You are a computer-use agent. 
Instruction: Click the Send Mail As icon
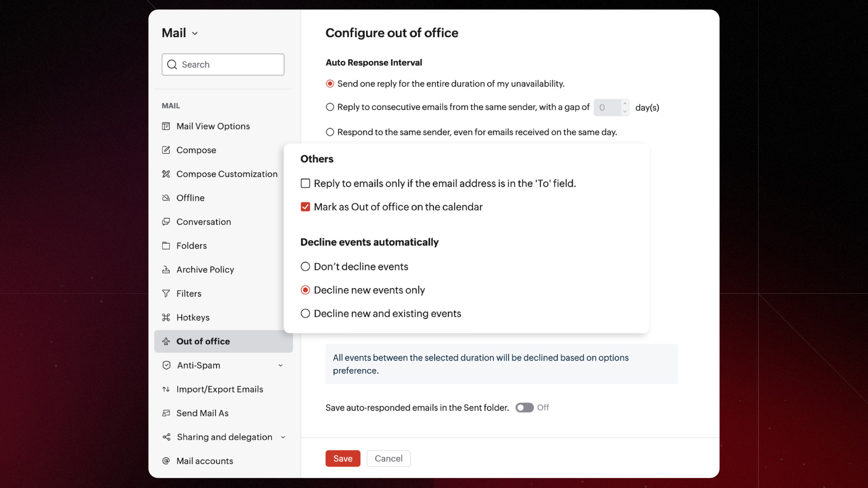[x=166, y=413]
